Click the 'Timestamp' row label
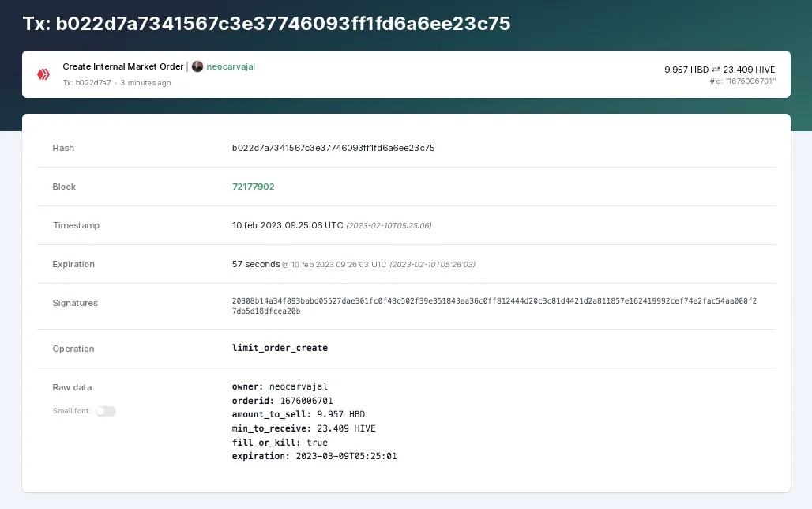 76,225
